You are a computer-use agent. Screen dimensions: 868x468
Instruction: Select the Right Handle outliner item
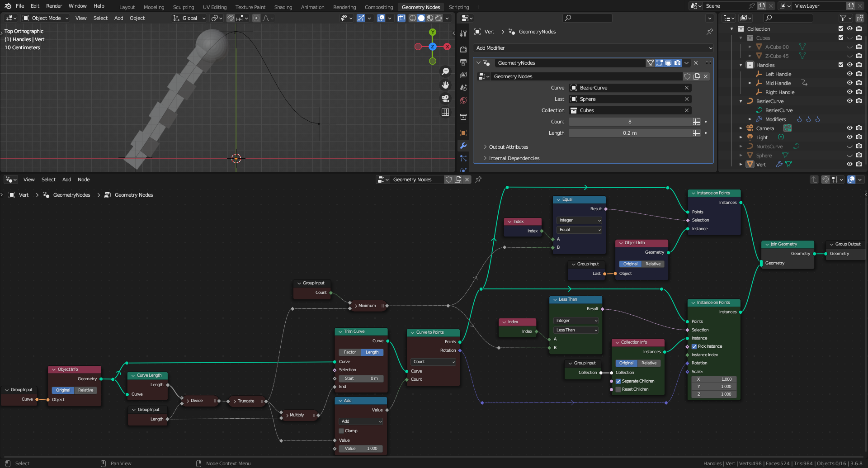point(779,92)
